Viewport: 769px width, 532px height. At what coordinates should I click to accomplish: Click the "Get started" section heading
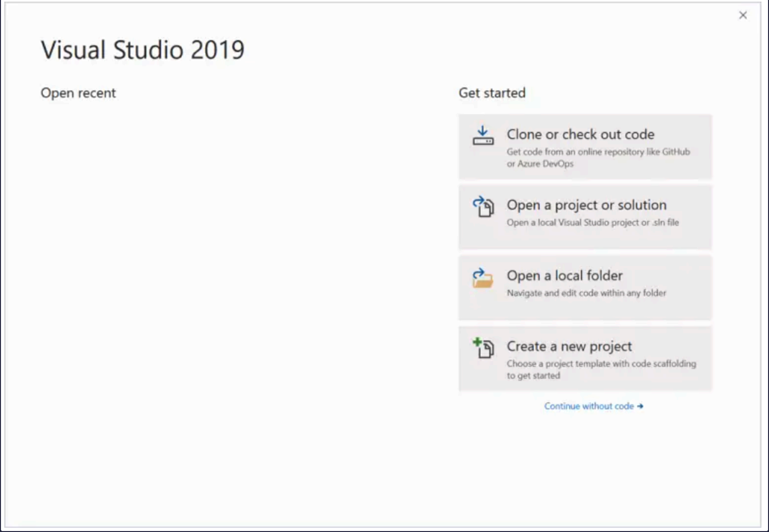click(x=491, y=93)
